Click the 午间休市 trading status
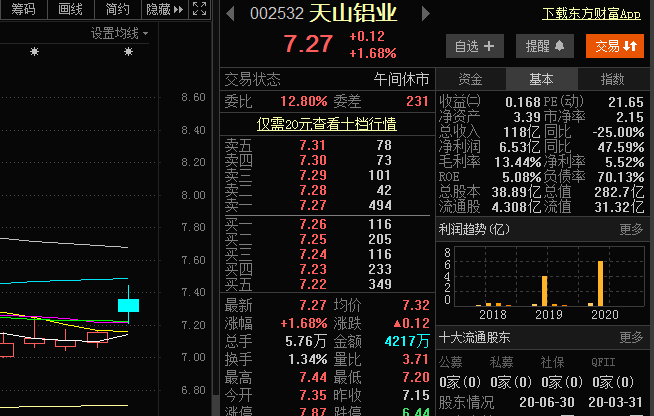654x416 pixels. point(401,79)
